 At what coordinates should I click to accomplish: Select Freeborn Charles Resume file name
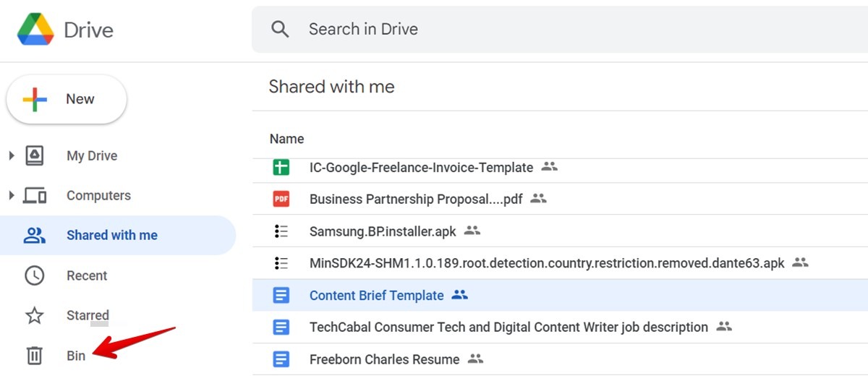(384, 359)
